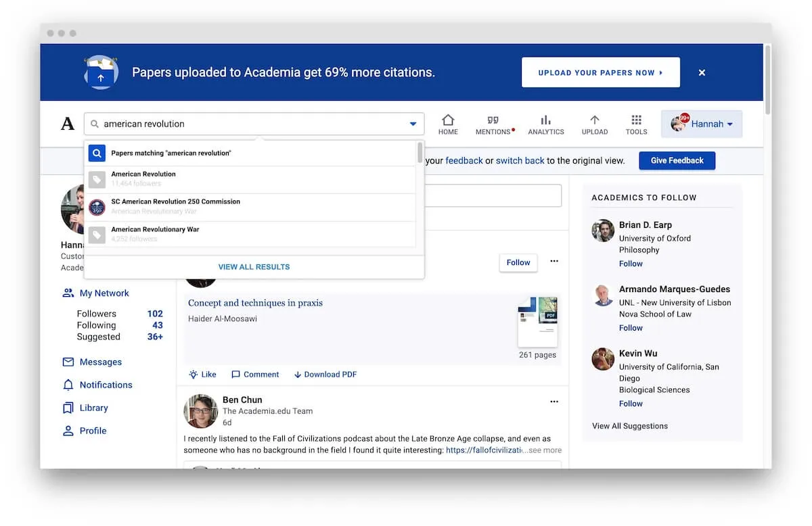Click Armando Marques-Guedes' avatar
The image size is (812, 526).
tap(603, 295)
